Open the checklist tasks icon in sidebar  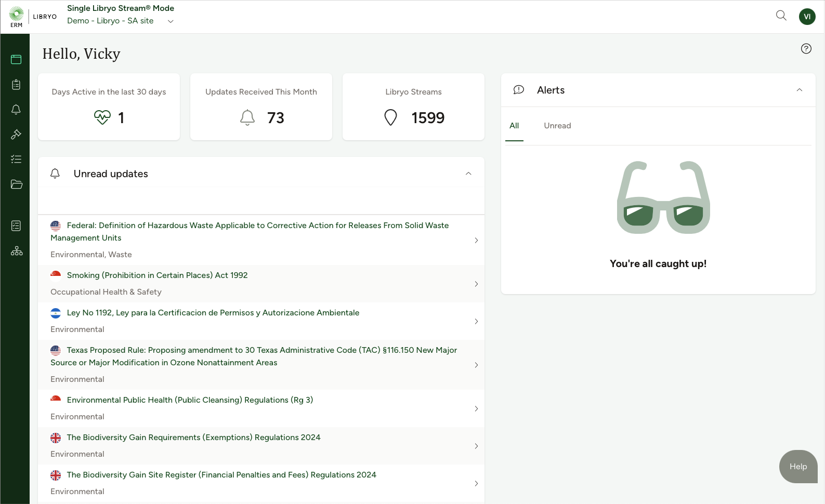pyautogui.click(x=16, y=160)
